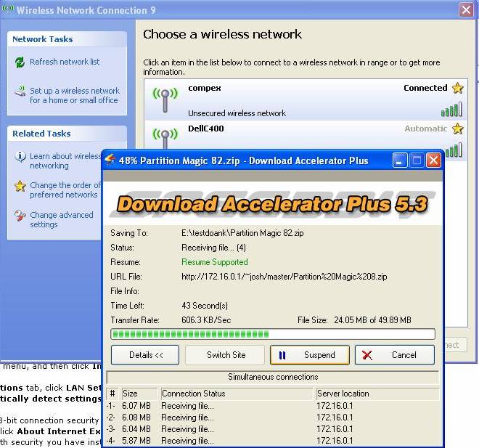Click the green download progress bar

click(x=273, y=334)
